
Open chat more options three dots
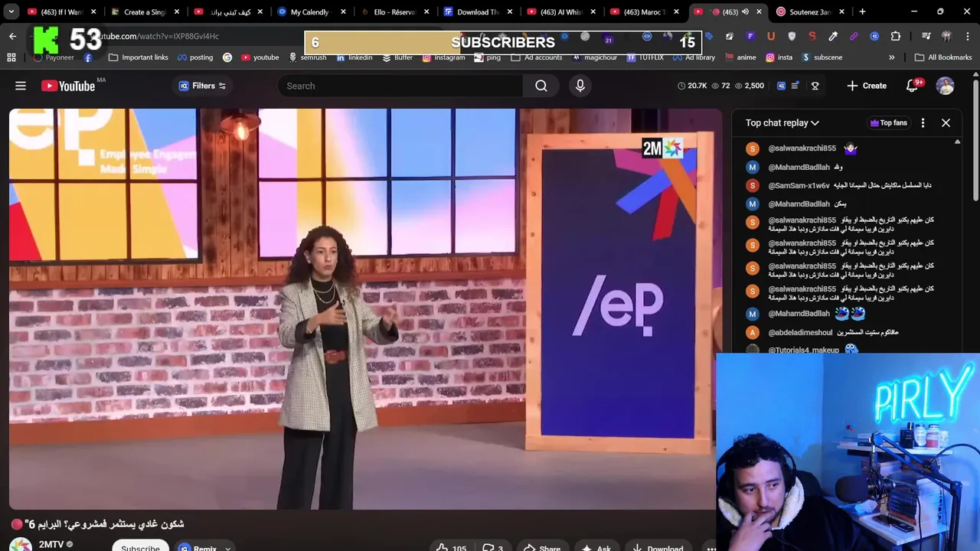pyautogui.click(x=923, y=122)
